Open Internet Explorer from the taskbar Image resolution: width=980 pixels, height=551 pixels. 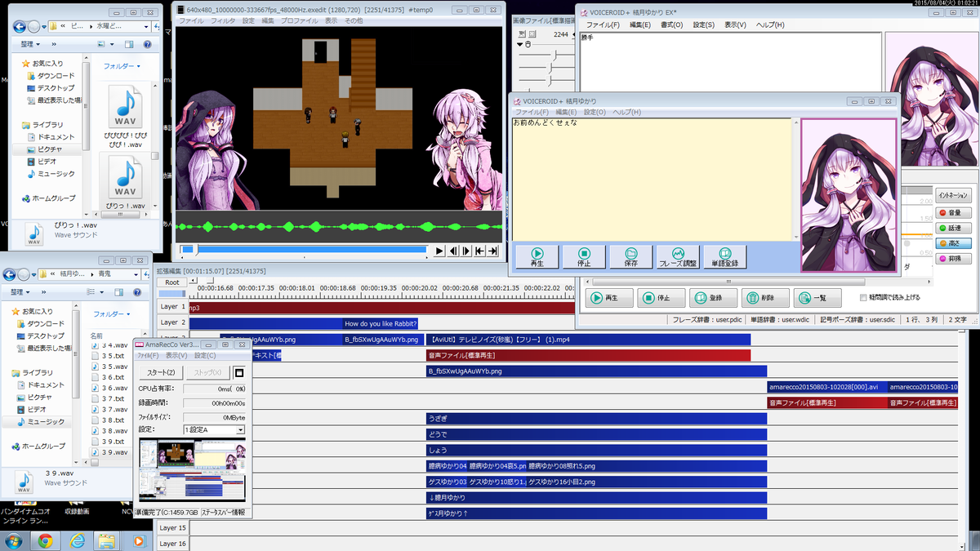76,540
